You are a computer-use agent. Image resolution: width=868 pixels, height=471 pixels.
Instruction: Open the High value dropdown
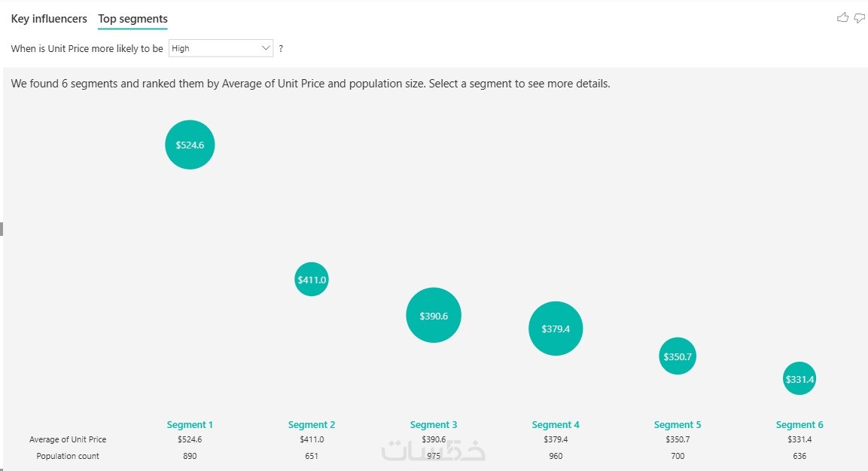point(215,48)
